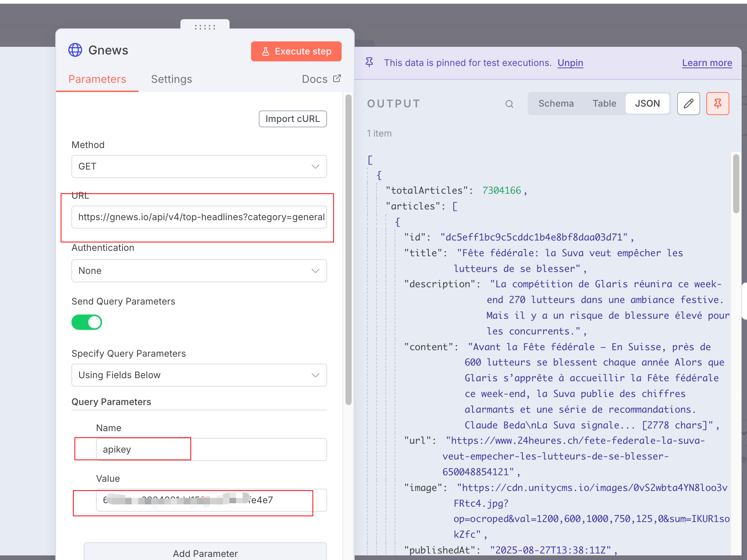Click the flask icon on Execute step
The width and height of the screenshot is (747, 560).
(265, 51)
